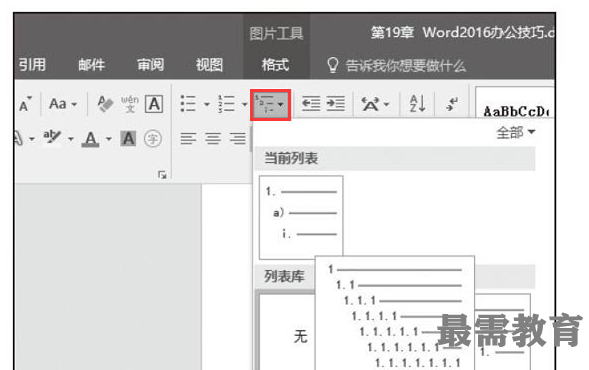This screenshot has width=589, height=370.
Task: Click the change case Aa button
Action: (58, 104)
